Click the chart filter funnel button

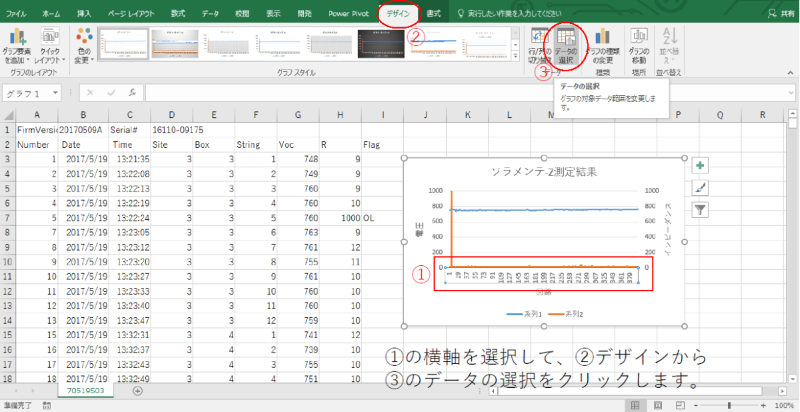click(700, 210)
